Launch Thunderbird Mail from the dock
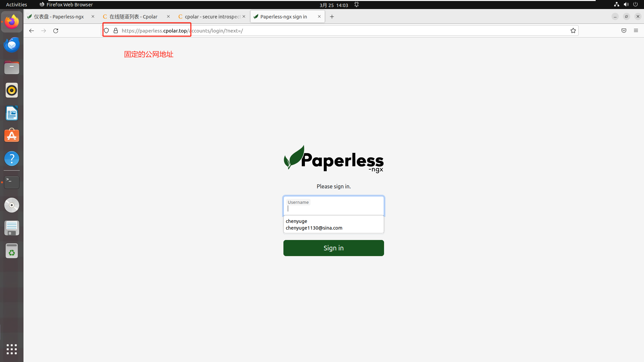644x362 pixels. point(12,45)
